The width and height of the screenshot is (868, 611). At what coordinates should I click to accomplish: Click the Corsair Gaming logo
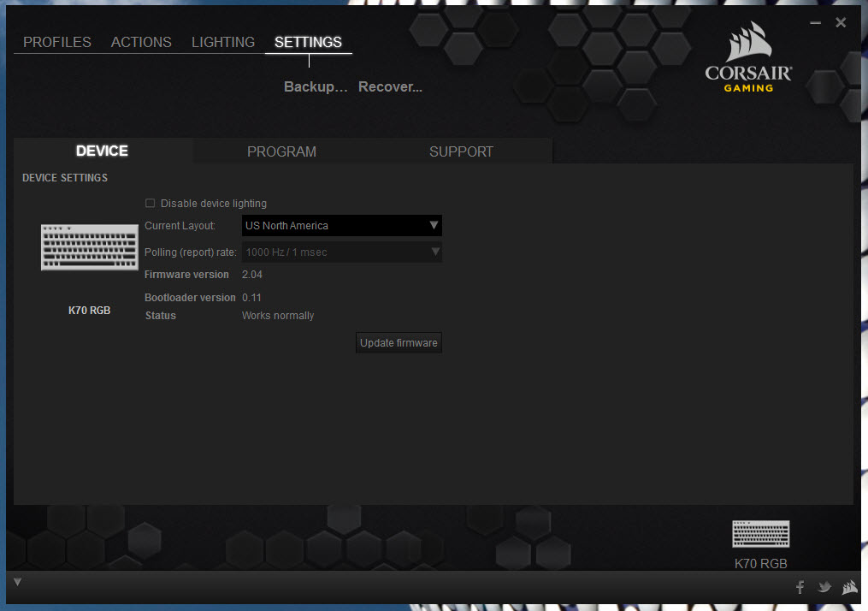(748, 57)
